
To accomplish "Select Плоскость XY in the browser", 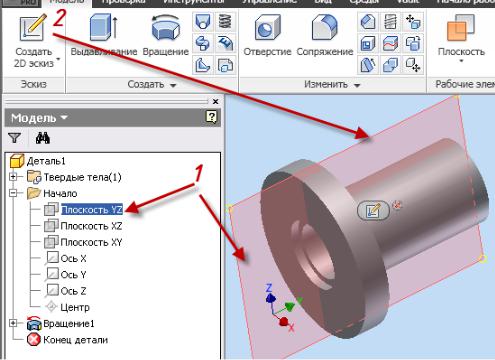I will 83,242.
